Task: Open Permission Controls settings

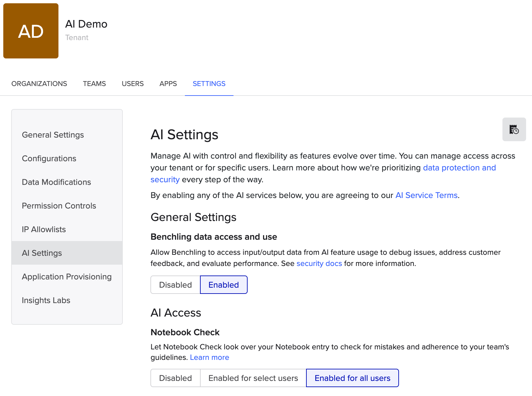Action: [59, 206]
